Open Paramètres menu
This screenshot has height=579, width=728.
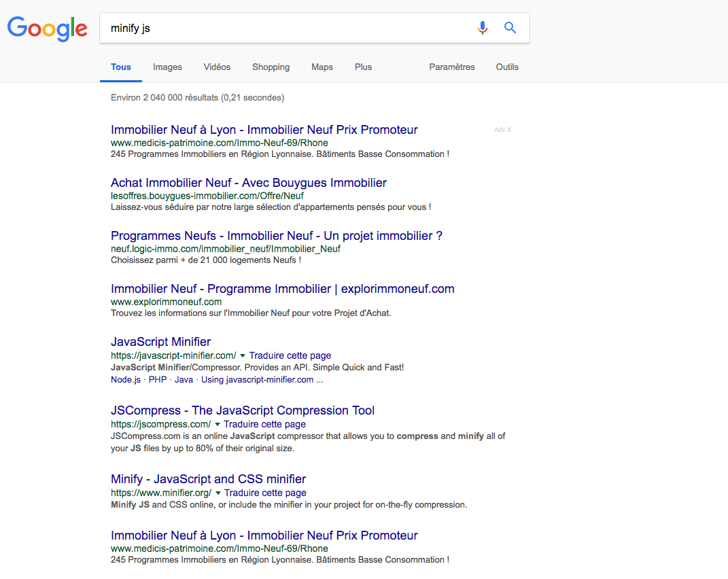point(452,67)
